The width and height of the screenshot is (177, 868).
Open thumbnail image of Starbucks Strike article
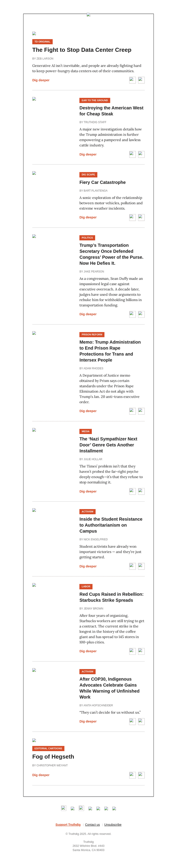click(34, 585)
